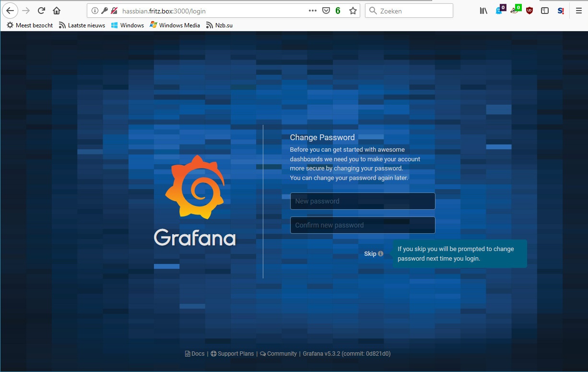Click the address bar URL
Viewport: 588px width, 372px height.
[164, 11]
